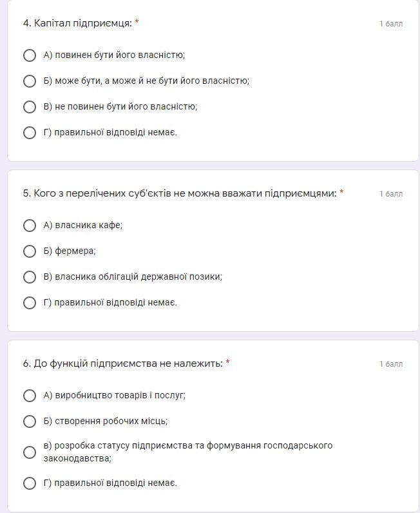The width and height of the screenshot is (420, 513).
Task: Pick В) не повинен бути його власністю
Action: point(30,107)
